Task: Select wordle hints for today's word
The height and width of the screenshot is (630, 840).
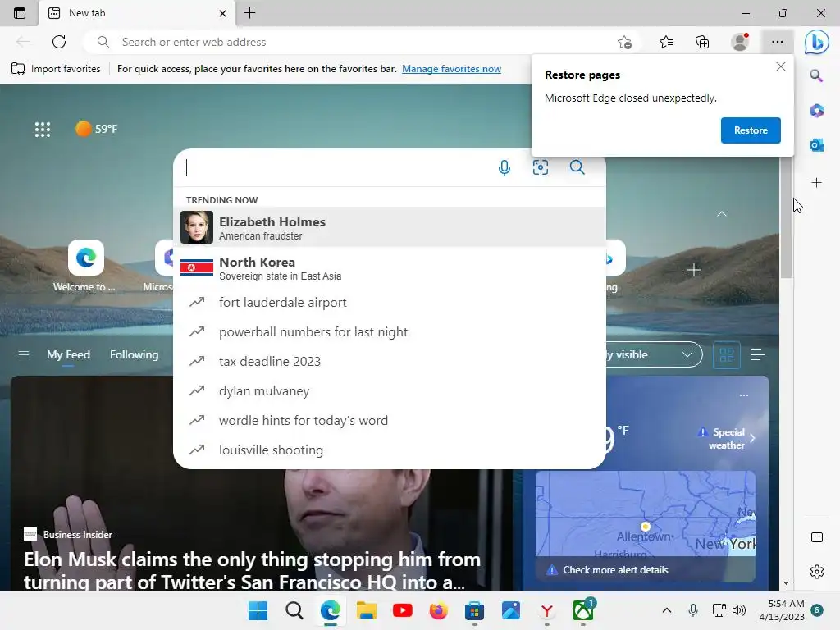Action: pyautogui.click(x=390, y=421)
